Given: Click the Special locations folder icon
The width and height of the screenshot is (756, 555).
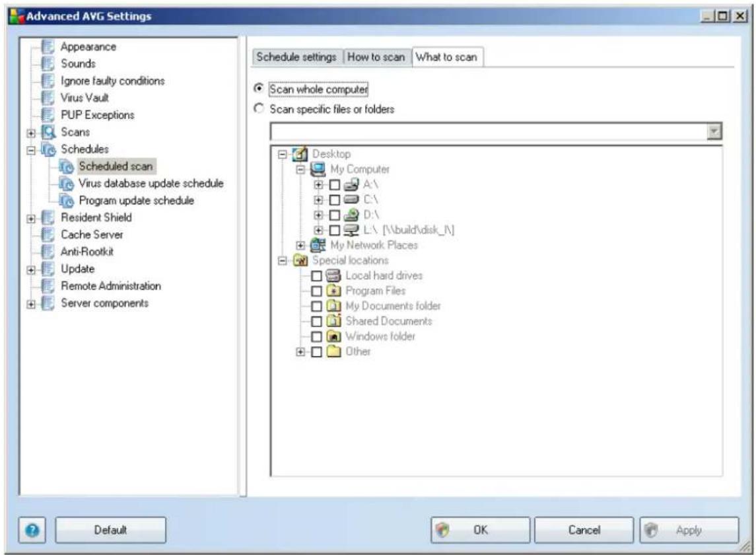Looking at the screenshot, I should click(300, 260).
